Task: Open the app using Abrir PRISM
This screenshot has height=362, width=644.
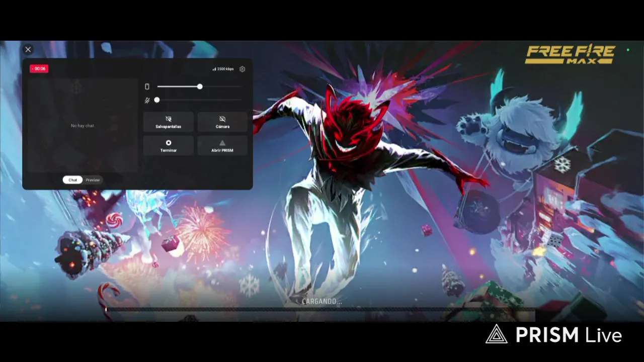Action: [x=222, y=145]
